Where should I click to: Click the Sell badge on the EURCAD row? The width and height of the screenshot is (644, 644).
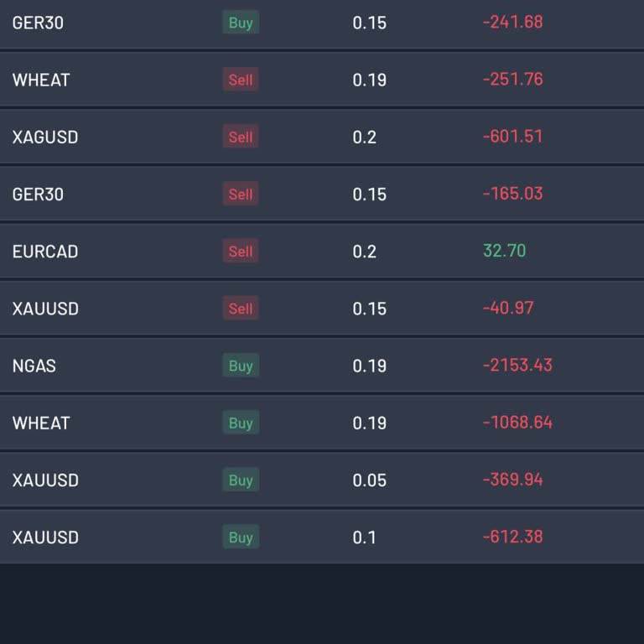coord(241,252)
